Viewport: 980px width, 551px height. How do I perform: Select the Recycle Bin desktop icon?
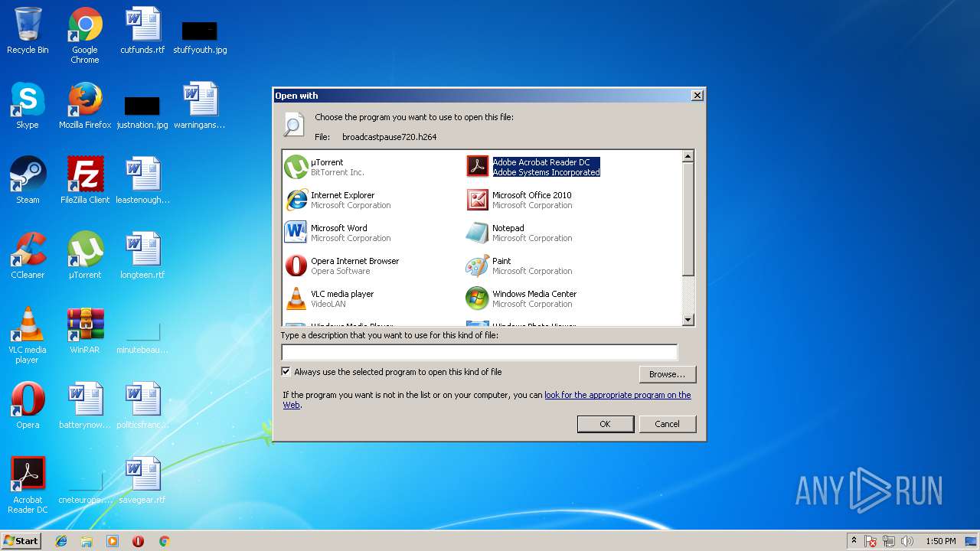click(x=28, y=31)
